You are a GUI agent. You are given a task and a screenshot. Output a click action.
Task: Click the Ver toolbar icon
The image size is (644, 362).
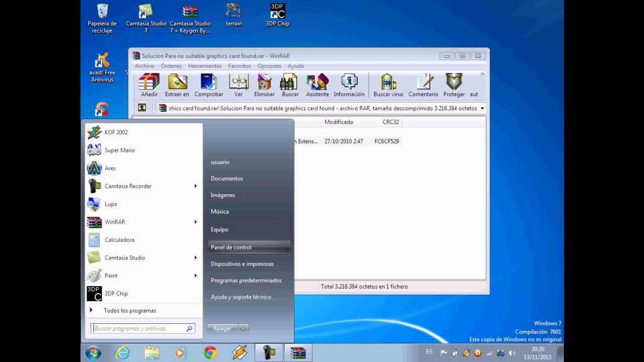[x=238, y=85]
